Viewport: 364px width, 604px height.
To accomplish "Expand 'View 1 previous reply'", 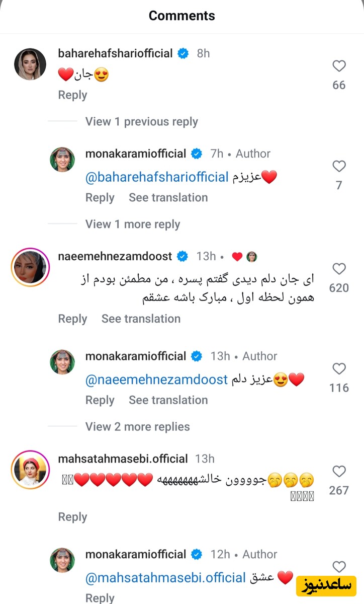I will click(x=142, y=121).
